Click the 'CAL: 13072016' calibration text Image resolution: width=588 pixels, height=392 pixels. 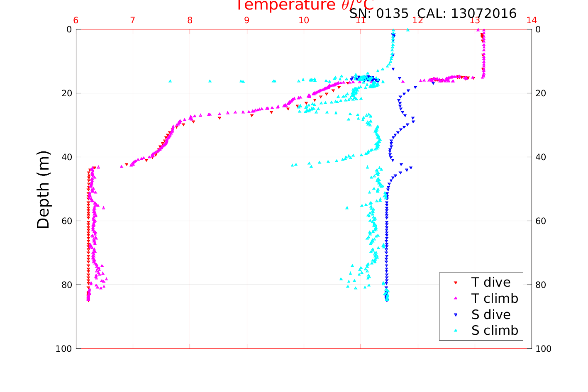tap(467, 14)
